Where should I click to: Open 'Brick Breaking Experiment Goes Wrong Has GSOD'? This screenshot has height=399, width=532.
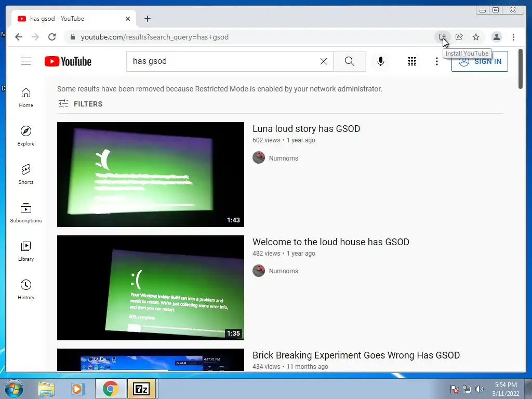pyautogui.click(x=356, y=355)
